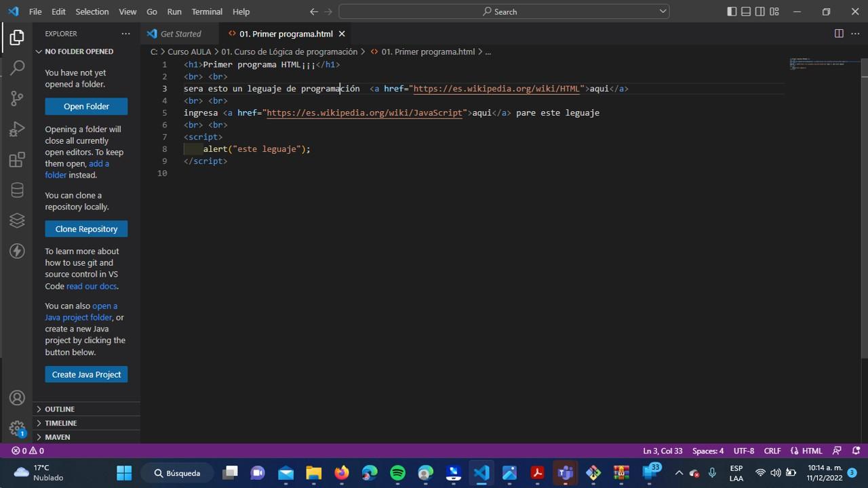This screenshot has height=488, width=868.
Task: Go back with the left arrow
Action: click(x=313, y=12)
